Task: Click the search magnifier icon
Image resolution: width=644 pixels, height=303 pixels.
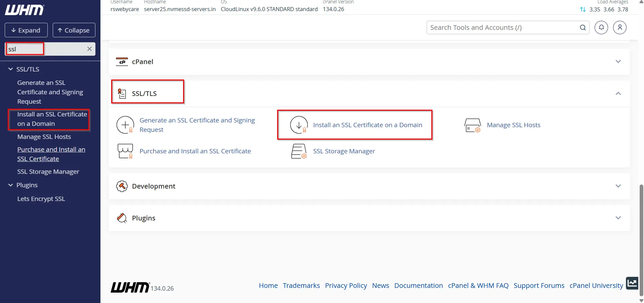Action: point(583,28)
